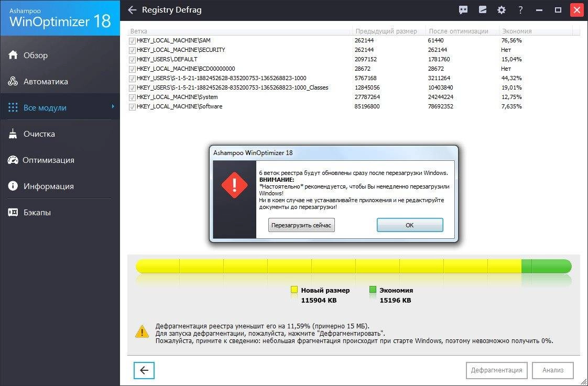Click green savings segment of size bar
The width and height of the screenshot is (588, 386).
[547, 266]
